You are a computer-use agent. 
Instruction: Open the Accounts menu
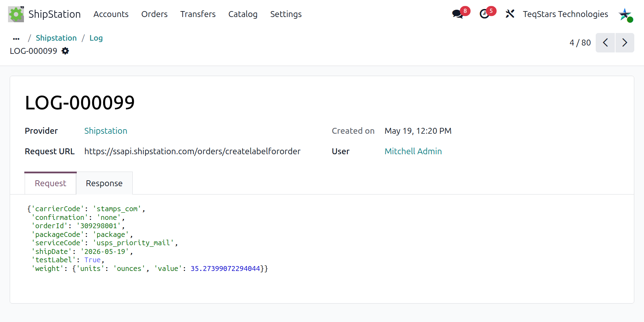click(x=111, y=14)
